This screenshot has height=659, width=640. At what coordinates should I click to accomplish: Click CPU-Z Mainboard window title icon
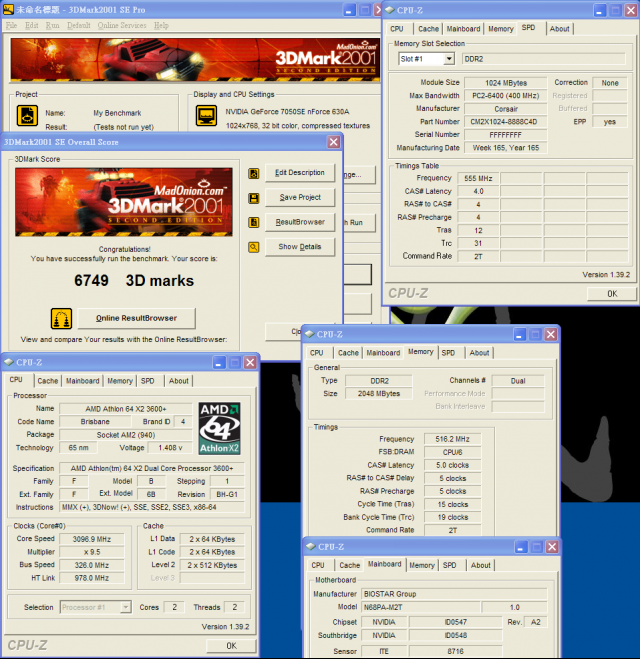311,546
